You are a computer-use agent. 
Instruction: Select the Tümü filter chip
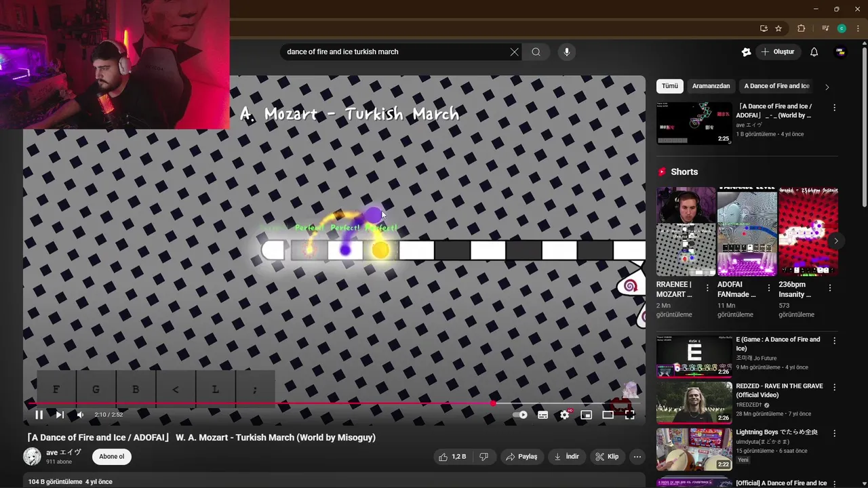(x=670, y=86)
